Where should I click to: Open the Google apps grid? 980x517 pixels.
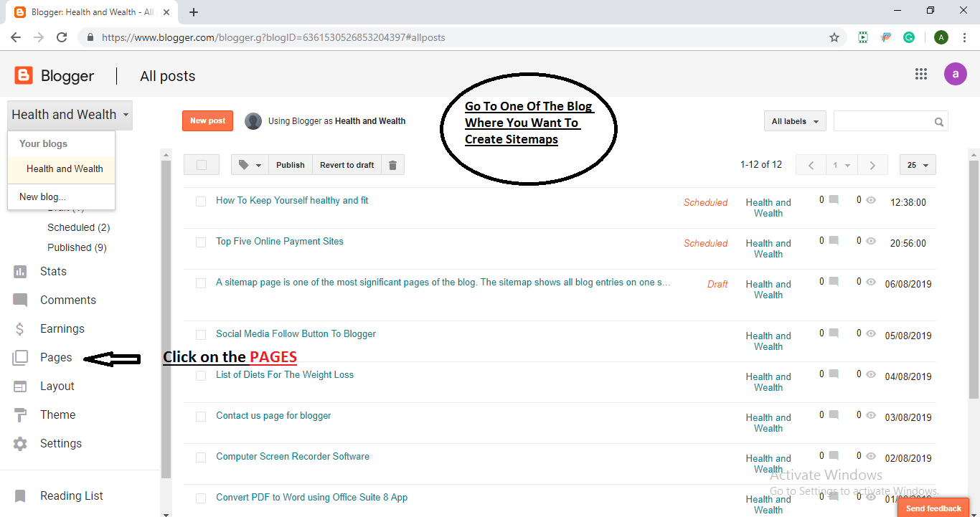pos(921,74)
